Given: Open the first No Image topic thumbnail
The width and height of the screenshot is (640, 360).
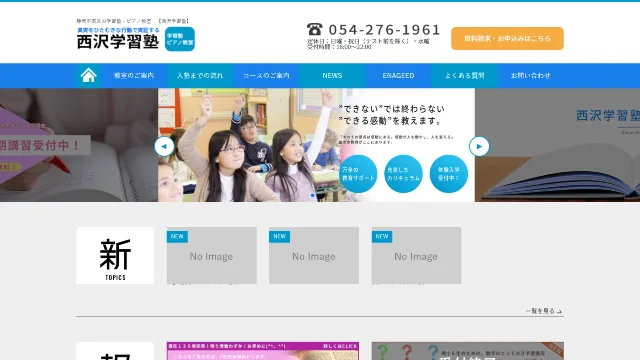Looking at the screenshot, I should [x=211, y=256].
